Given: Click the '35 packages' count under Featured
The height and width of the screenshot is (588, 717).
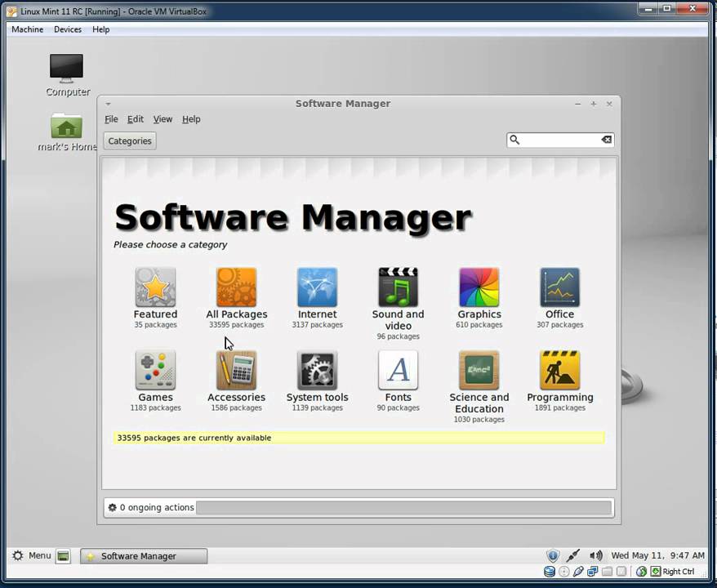Looking at the screenshot, I should click(155, 325).
